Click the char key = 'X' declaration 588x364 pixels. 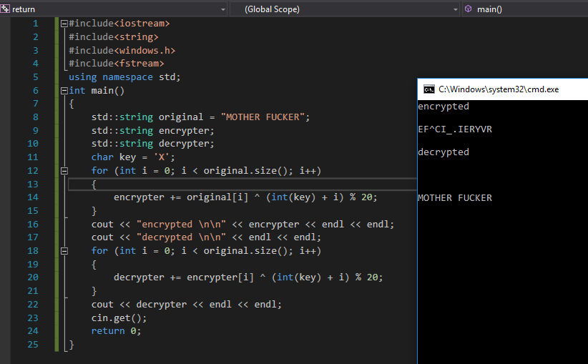133,157
